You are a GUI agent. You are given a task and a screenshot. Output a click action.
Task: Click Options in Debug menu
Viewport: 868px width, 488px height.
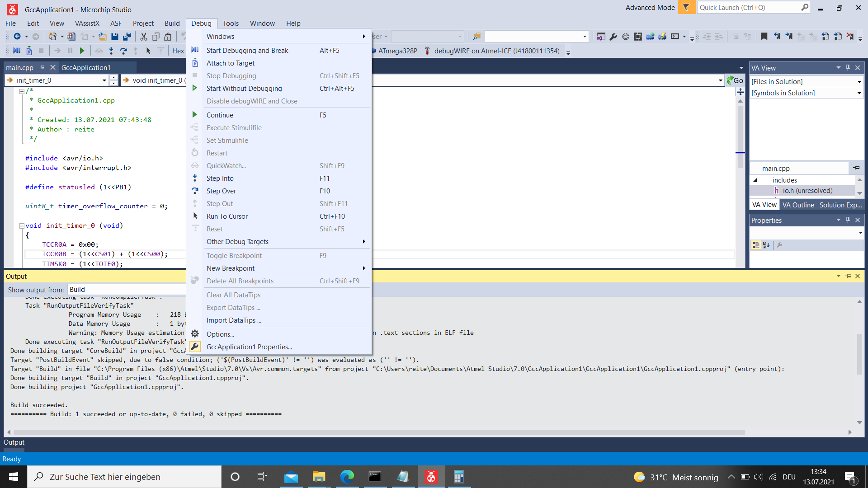tap(286, 334)
